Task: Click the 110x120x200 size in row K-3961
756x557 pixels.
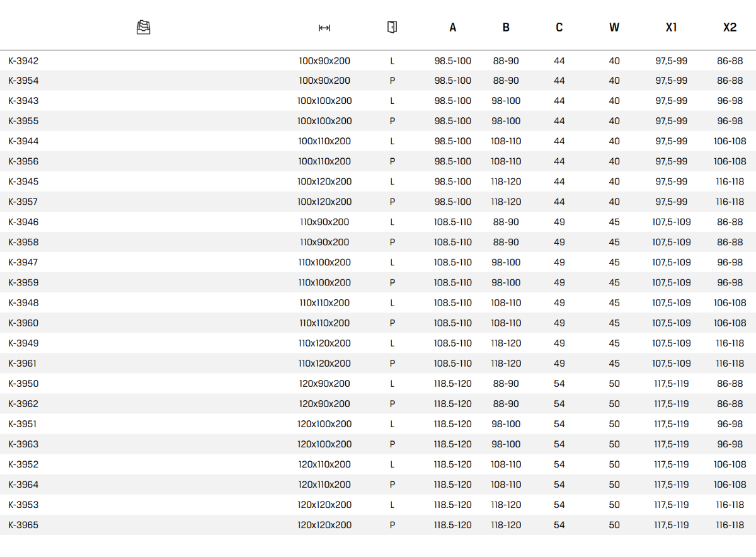Action: [324, 364]
